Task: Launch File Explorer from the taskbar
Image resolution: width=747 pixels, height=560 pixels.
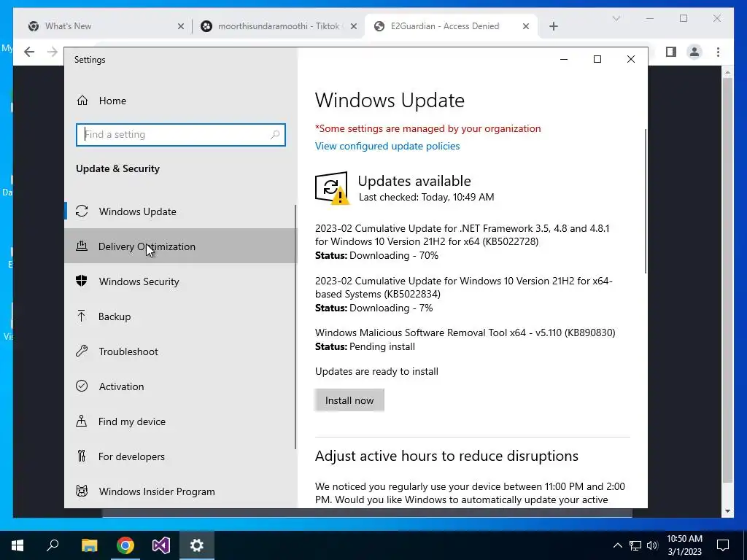Action: point(89,545)
